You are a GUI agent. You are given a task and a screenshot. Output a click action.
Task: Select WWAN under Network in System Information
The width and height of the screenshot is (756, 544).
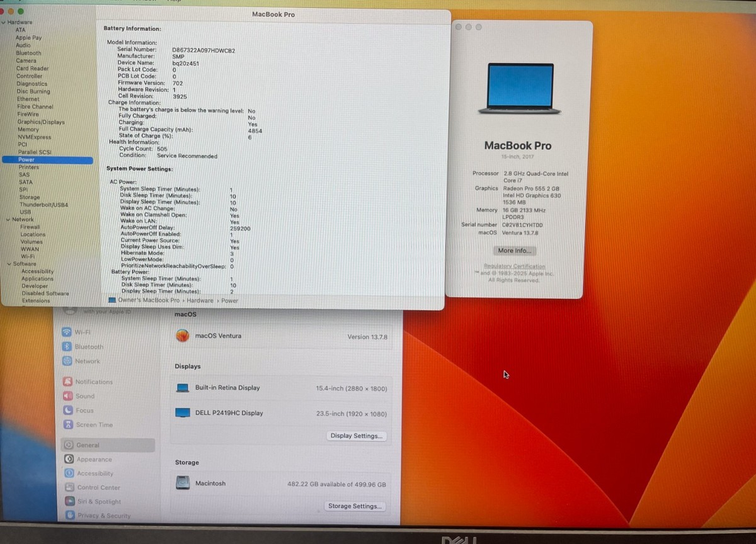tap(30, 249)
